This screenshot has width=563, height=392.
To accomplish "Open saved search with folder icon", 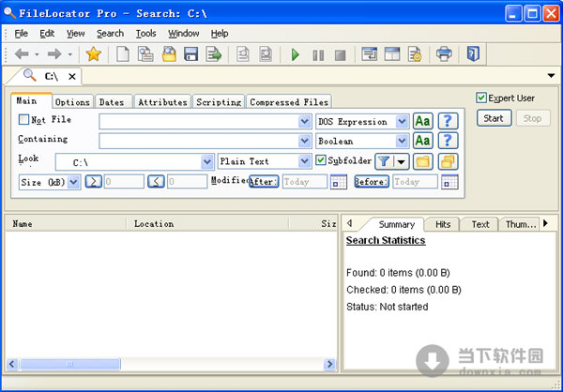I will click(x=169, y=54).
